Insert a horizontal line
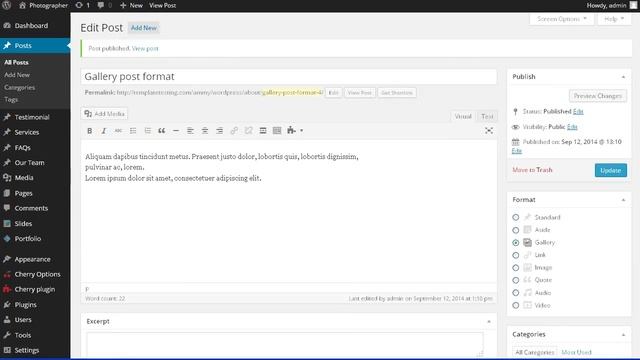640x360 pixels. tap(176, 131)
